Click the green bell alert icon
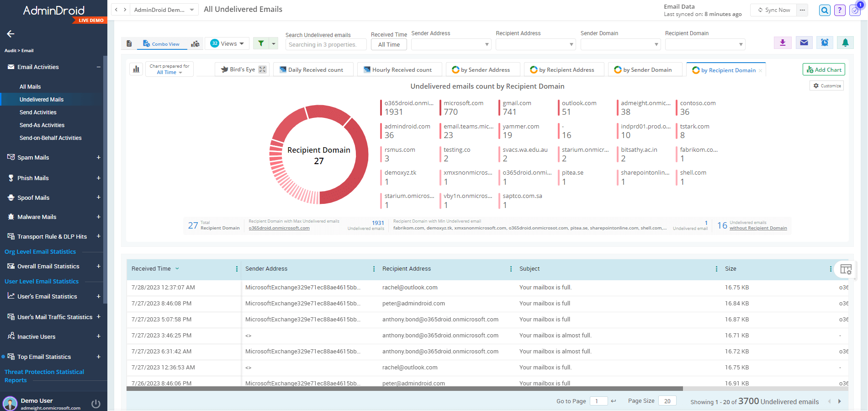The width and height of the screenshot is (868, 411). pyautogui.click(x=845, y=43)
